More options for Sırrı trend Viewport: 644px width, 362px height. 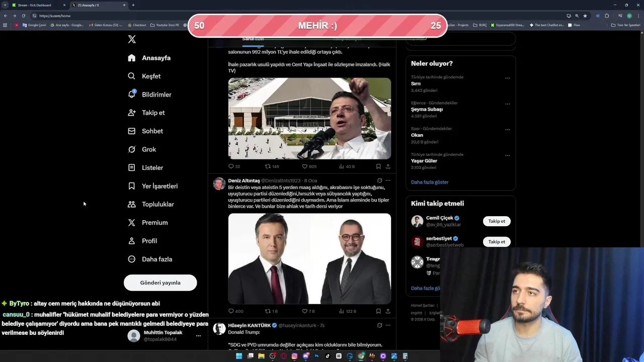click(x=507, y=78)
